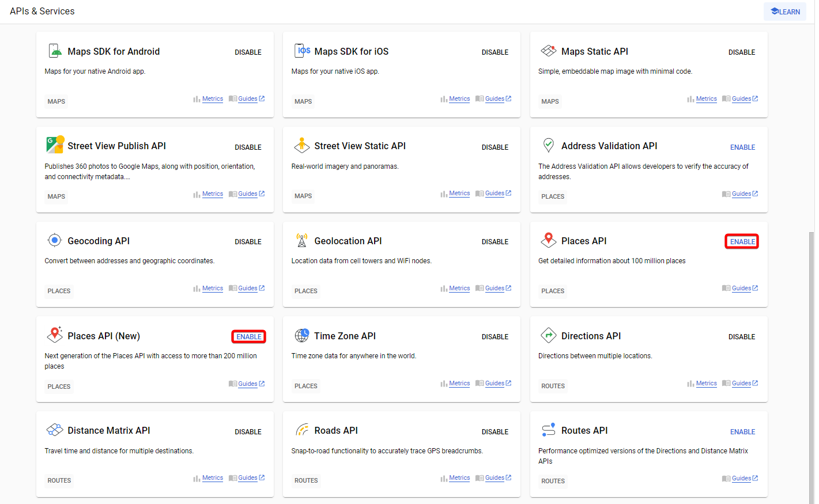Click the MAPS tag on Maps SDK for iOS card

click(x=303, y=101)
